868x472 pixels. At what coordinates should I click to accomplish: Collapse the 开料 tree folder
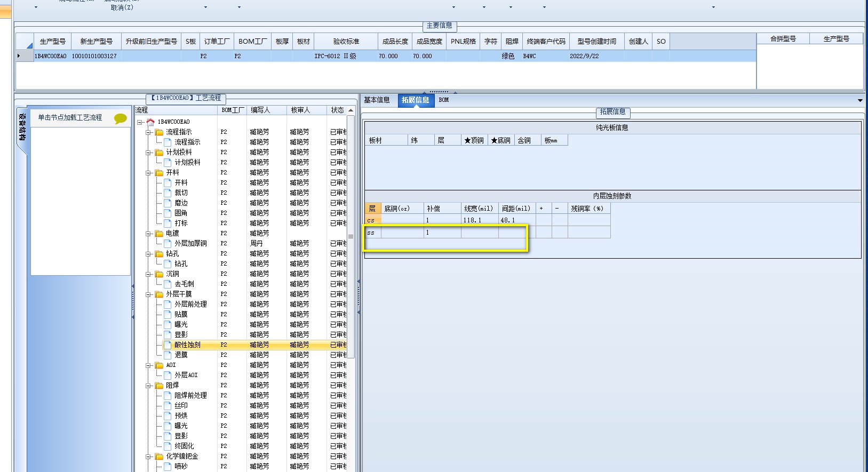148,173
